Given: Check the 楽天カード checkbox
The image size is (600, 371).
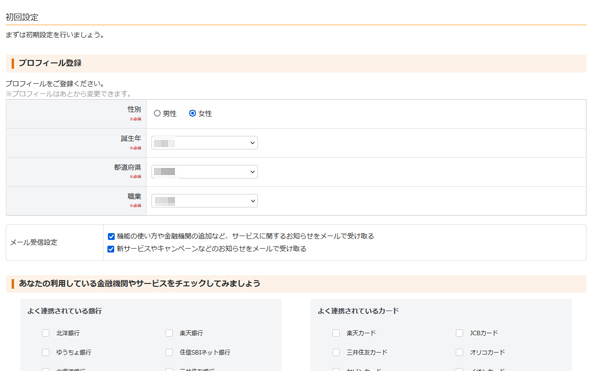Looking at the screenshot, I should pyautogui.click(x=336, y=333).
